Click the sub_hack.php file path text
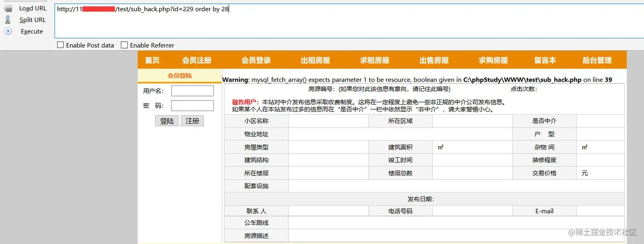The width and height of the screenshot is (644, 244). pyautogui.click(x=522, y=80)
